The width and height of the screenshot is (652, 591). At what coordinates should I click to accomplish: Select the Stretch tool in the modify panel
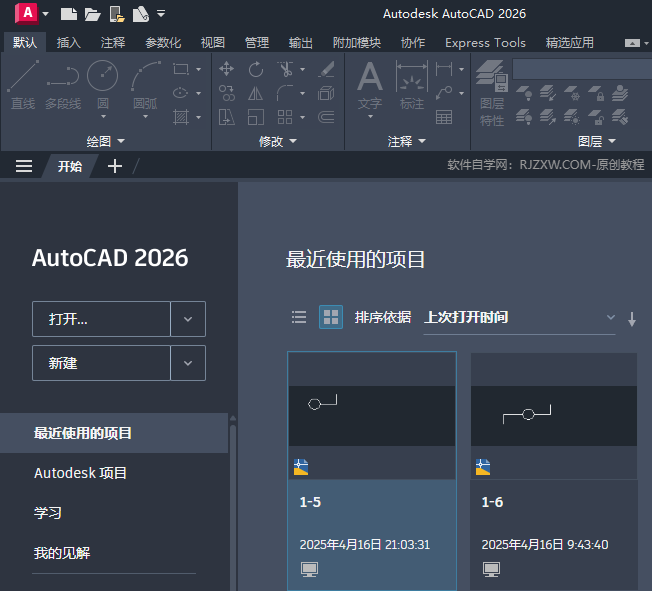(227, 117)
